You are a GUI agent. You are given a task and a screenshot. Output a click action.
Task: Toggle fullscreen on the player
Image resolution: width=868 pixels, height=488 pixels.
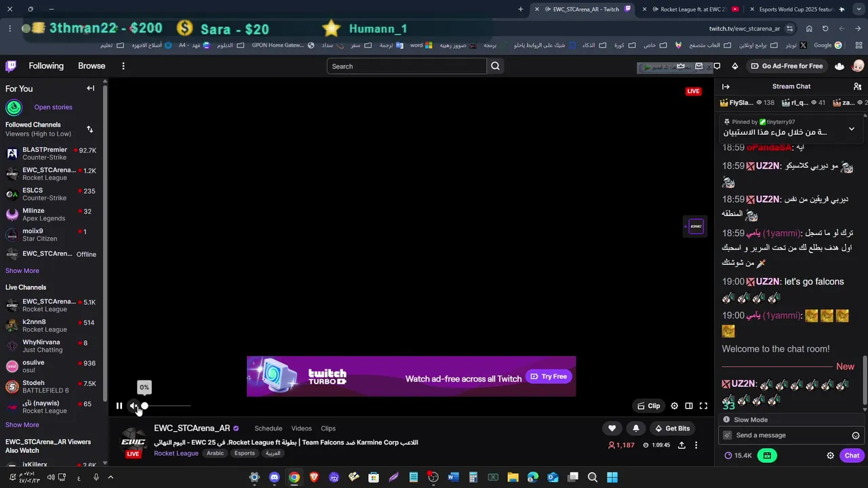point(703,406)
